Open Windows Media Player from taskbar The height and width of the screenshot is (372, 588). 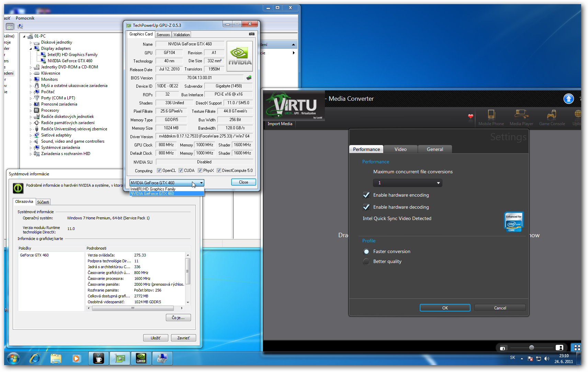[x=76, y=359]
